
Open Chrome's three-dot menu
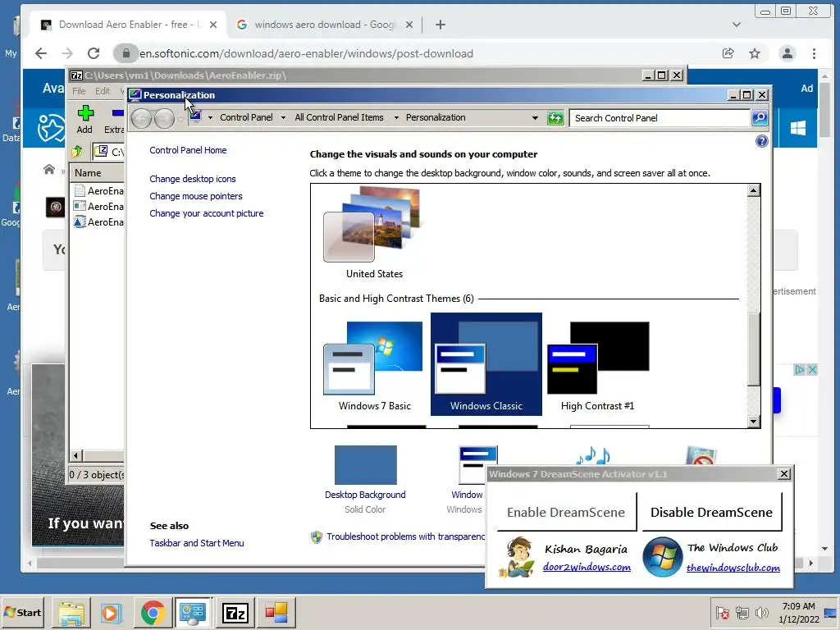coord(814,53)
